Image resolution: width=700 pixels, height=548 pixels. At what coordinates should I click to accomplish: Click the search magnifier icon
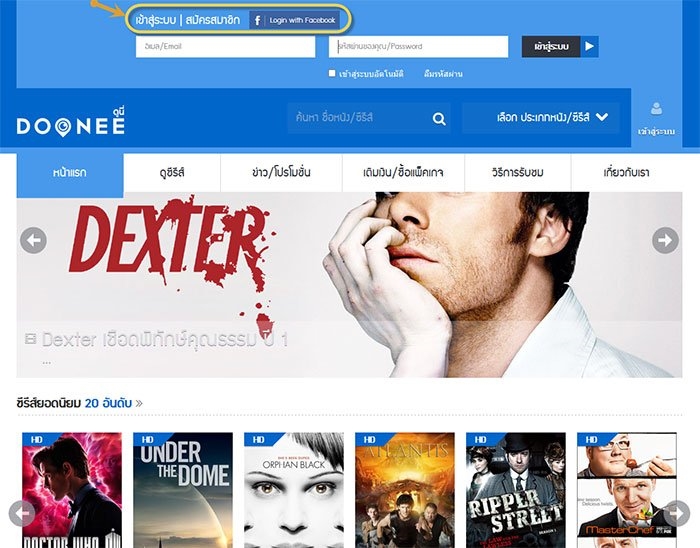point(439,119)
